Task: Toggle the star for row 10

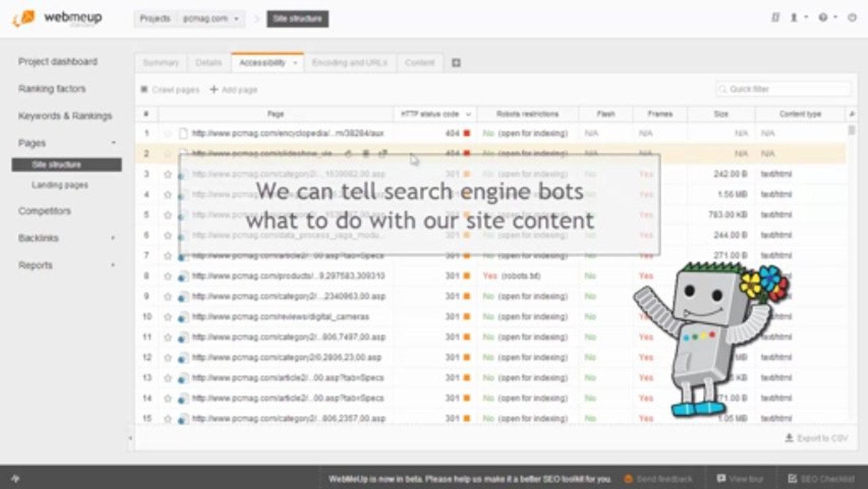Action: (x=168, y=316)
